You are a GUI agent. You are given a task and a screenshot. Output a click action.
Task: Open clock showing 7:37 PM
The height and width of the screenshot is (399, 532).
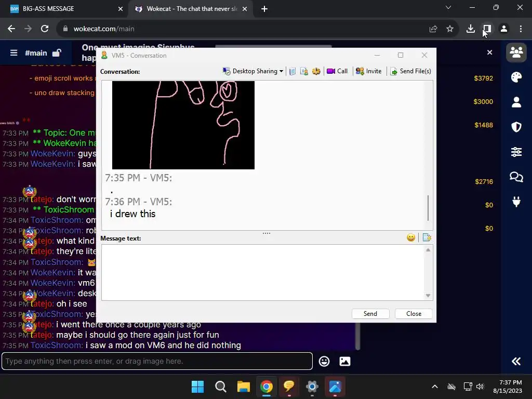[x=508, y=387]
